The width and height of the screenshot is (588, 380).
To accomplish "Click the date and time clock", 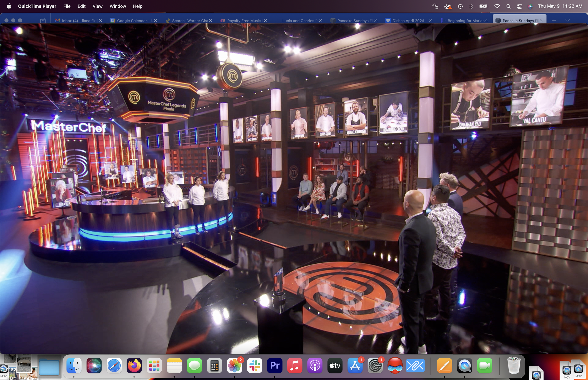I will (560, 6).
